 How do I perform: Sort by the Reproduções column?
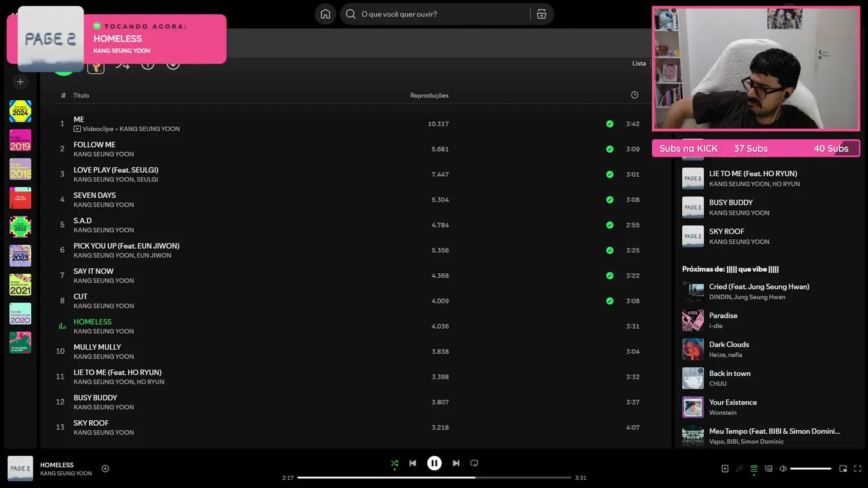(x=429, y=96)
